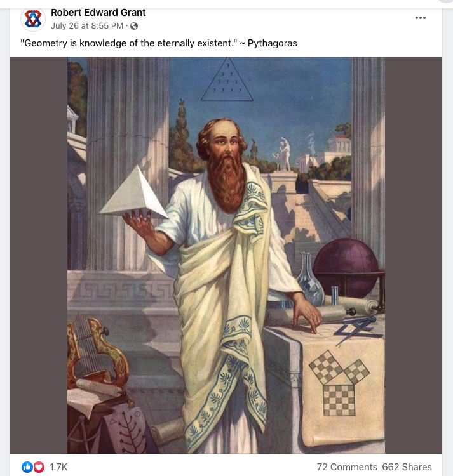Show the 662 Shares list

point(407,467)
